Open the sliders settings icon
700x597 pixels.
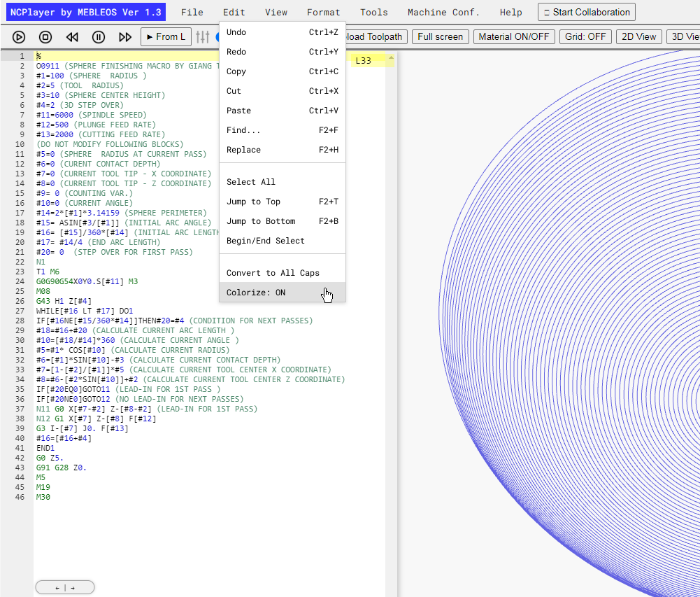(202, 37)
